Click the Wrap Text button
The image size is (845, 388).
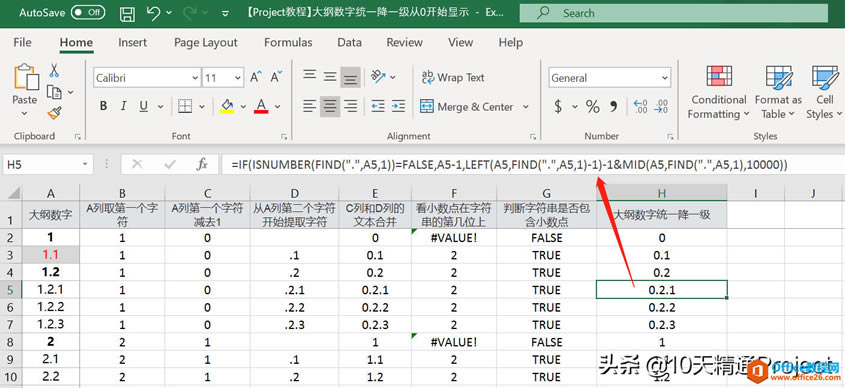point(453,78)
